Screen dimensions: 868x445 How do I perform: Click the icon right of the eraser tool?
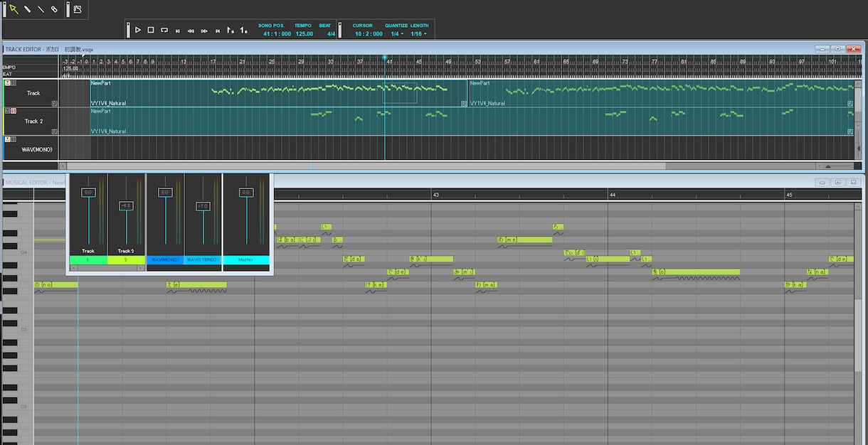click(77, 9)
